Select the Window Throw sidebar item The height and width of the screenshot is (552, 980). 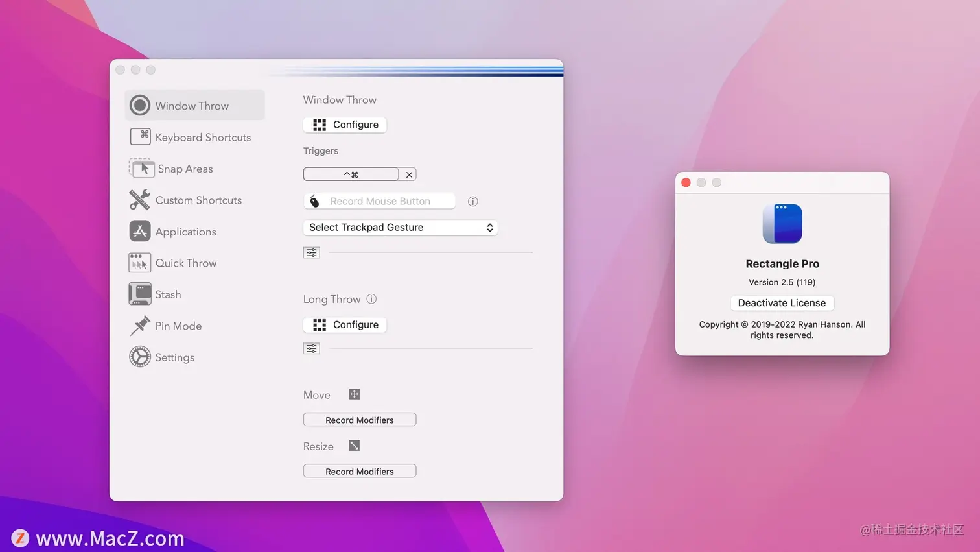coord(194,105)
